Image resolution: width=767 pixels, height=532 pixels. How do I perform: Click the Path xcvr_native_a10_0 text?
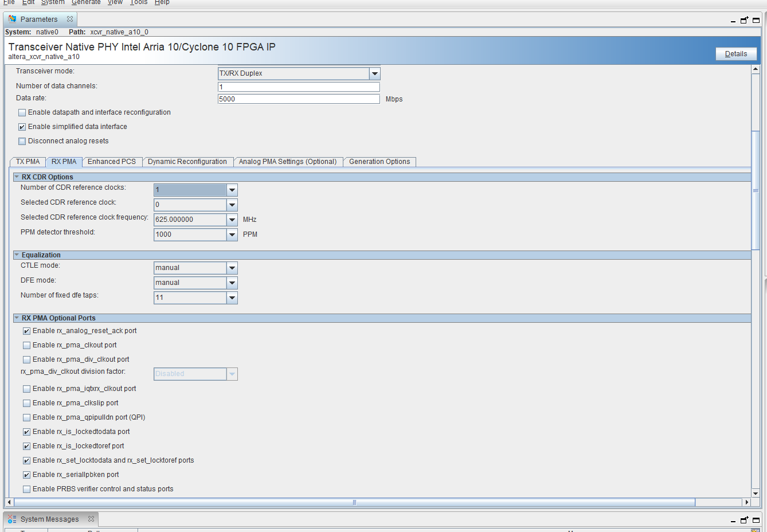108,32
